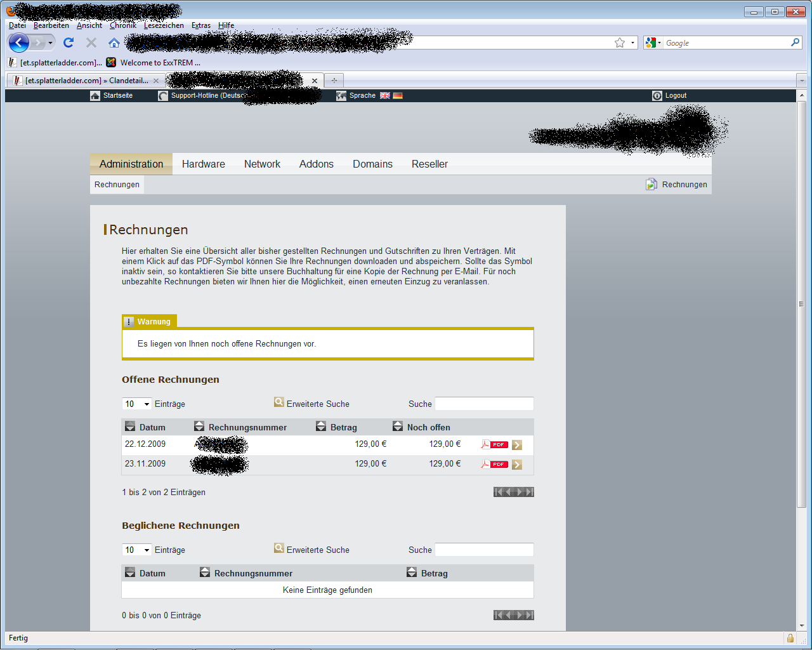Open the Hardware tab
The width and height of the screenshot is (812, 650).
click(203, 164)
